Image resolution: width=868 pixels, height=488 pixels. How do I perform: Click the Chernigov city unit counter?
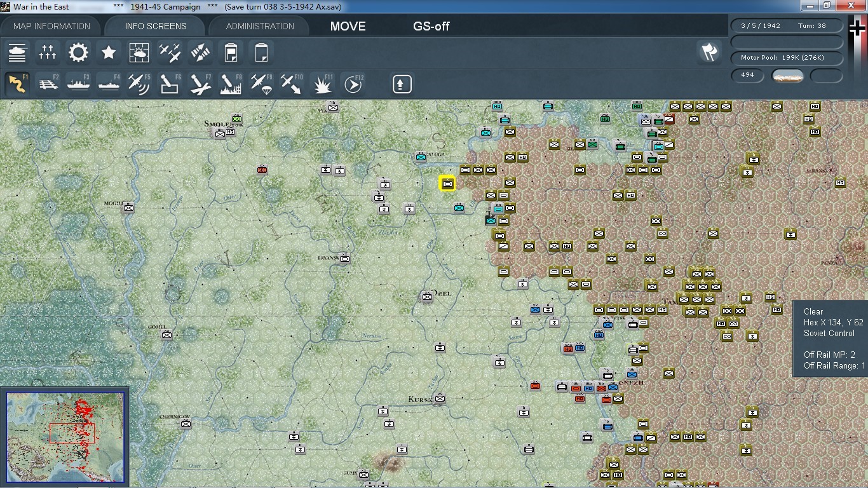[186, 424]
